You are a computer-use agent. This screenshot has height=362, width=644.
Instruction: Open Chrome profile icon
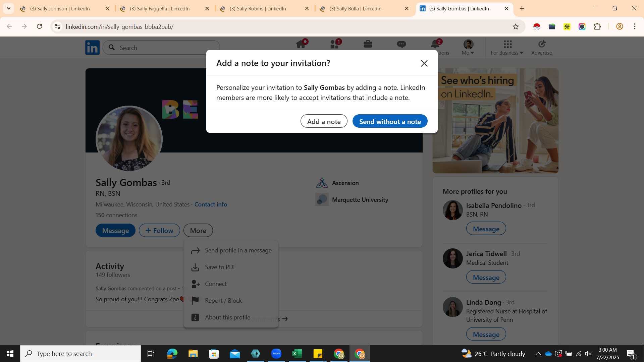[620, 26]
